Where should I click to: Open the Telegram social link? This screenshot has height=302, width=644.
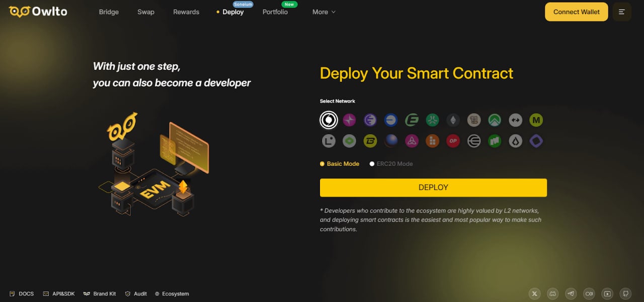click(x=571, y=293)
